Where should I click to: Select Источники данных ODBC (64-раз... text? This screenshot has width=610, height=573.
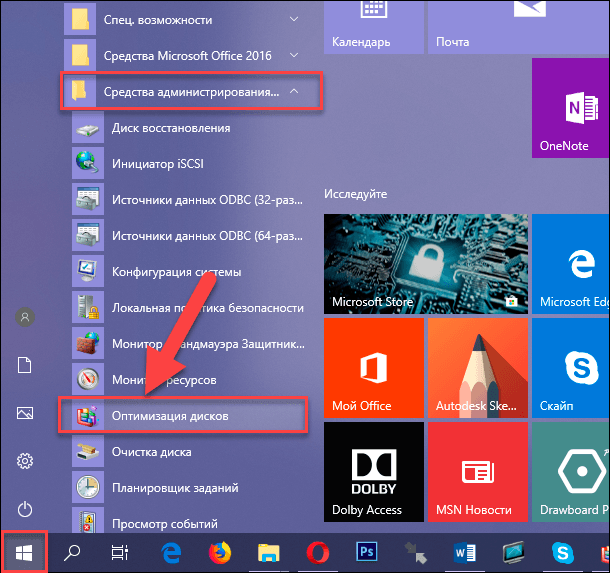click(x=207, y=236)
